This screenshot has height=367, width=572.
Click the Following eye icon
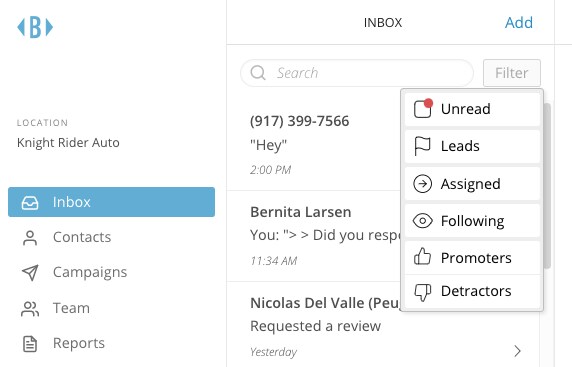click(x=422, y=221)
